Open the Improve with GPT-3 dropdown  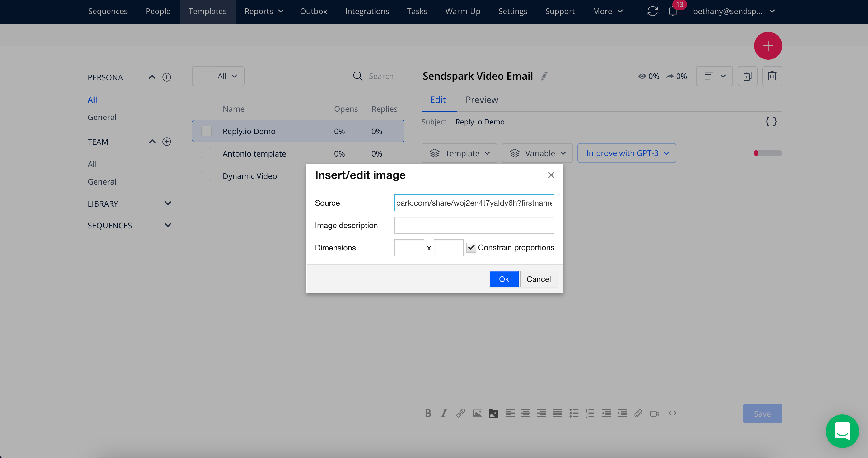point(627,153)
